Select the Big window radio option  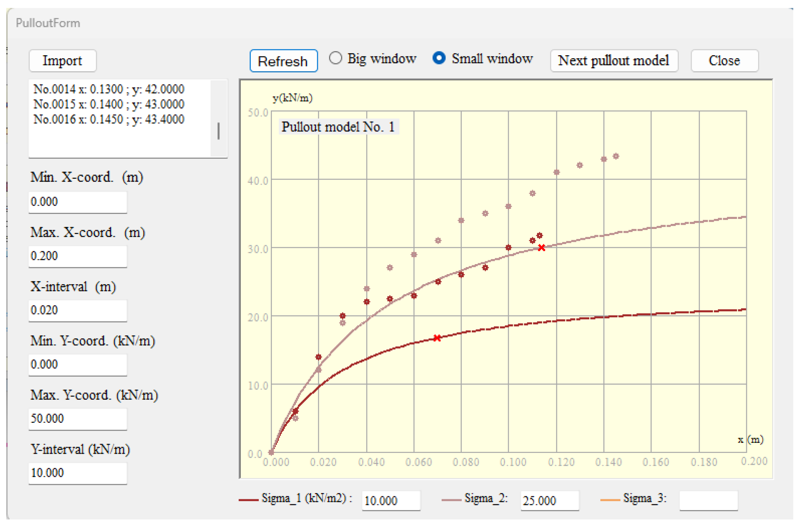[335, 58]
